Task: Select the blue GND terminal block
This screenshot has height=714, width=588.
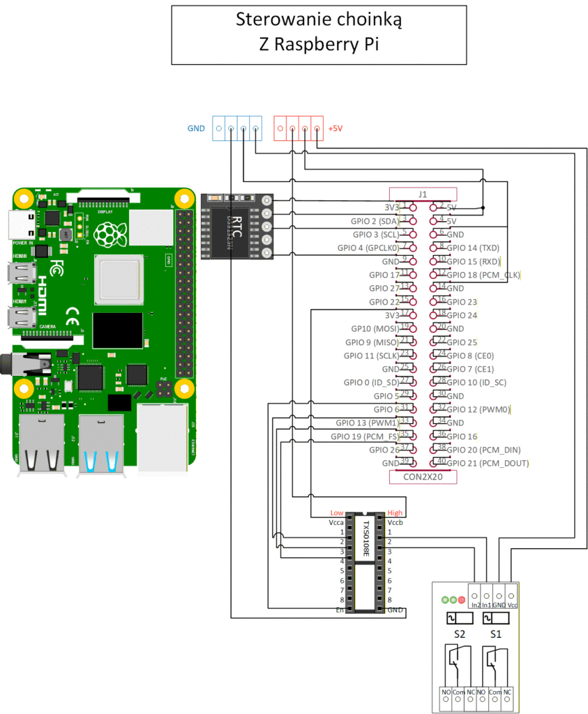Action: coord(237,128)
